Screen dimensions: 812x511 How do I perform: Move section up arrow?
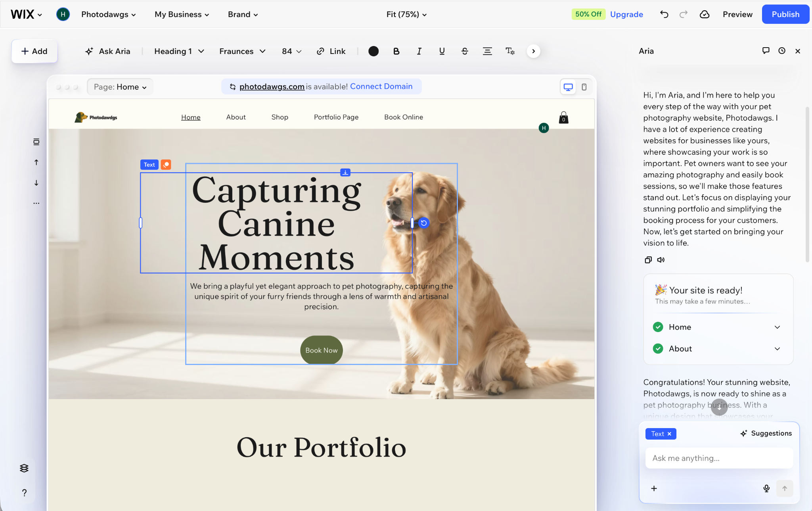point(36,162)
